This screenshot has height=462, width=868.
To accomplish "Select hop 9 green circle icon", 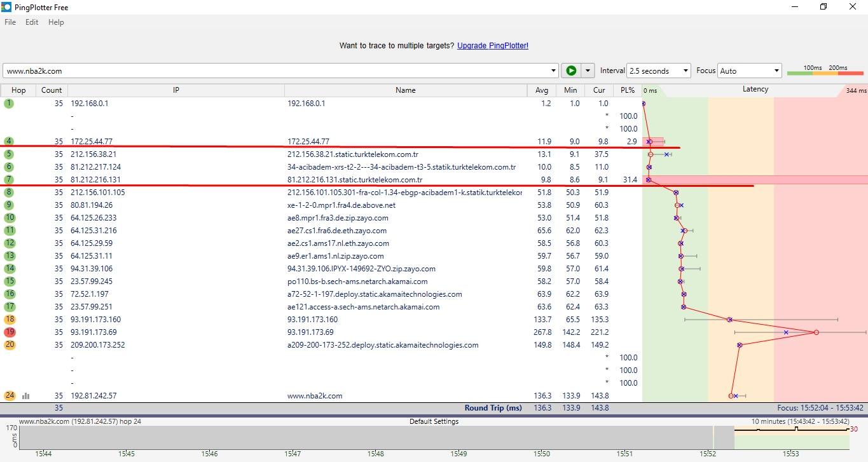I will point(10,205).
